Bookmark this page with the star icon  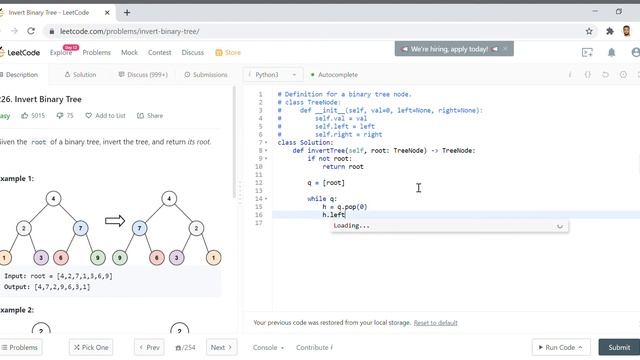coord(589,31)
